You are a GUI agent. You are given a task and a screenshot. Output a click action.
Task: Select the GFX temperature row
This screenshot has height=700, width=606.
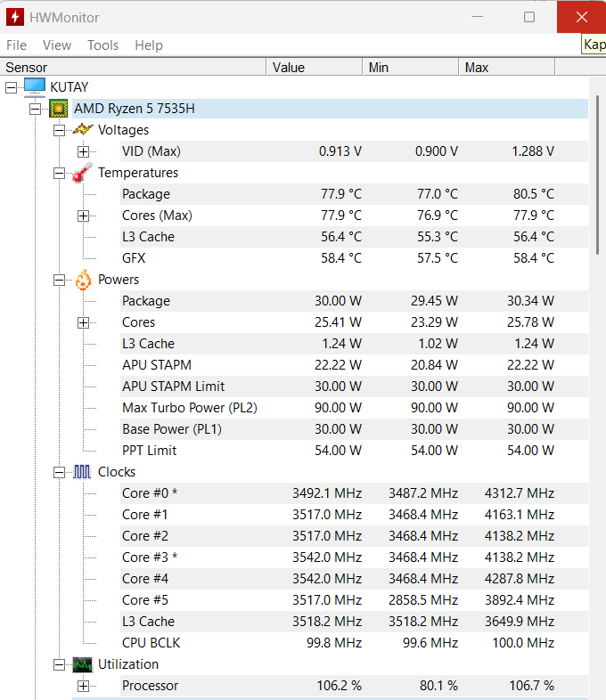[x=354, y=258]
